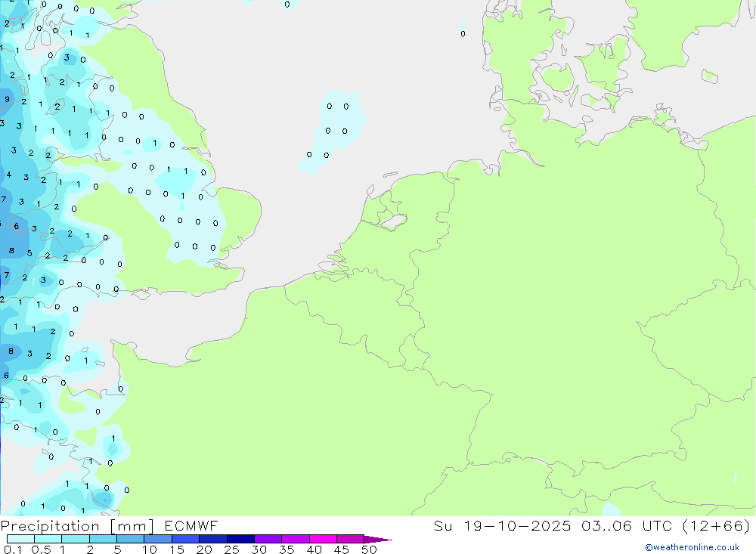Click the 'Precipitation [mm]' title text
Image resolution: width=756 pixels, height=554 pixels.
tap(78, 526)
